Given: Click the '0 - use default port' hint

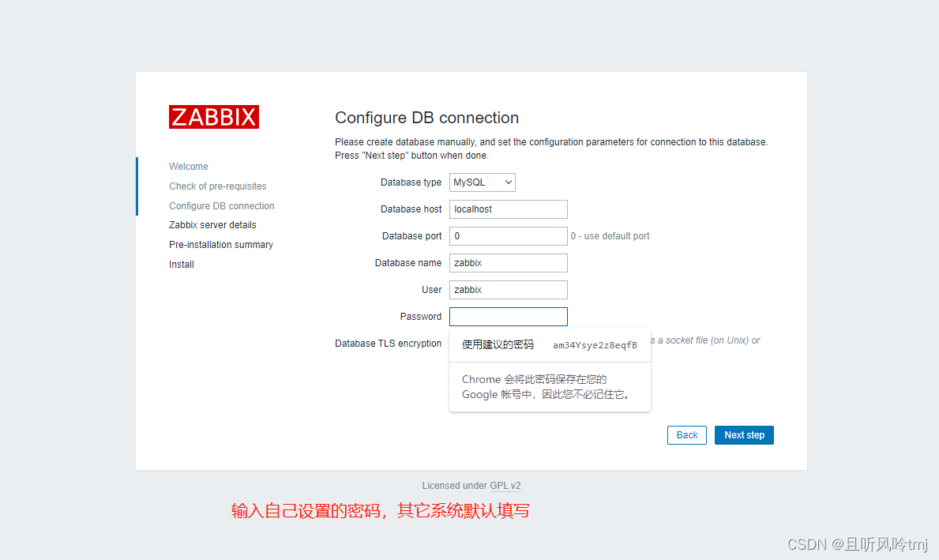Looking at the screenshot, I should tap(610, 236).
